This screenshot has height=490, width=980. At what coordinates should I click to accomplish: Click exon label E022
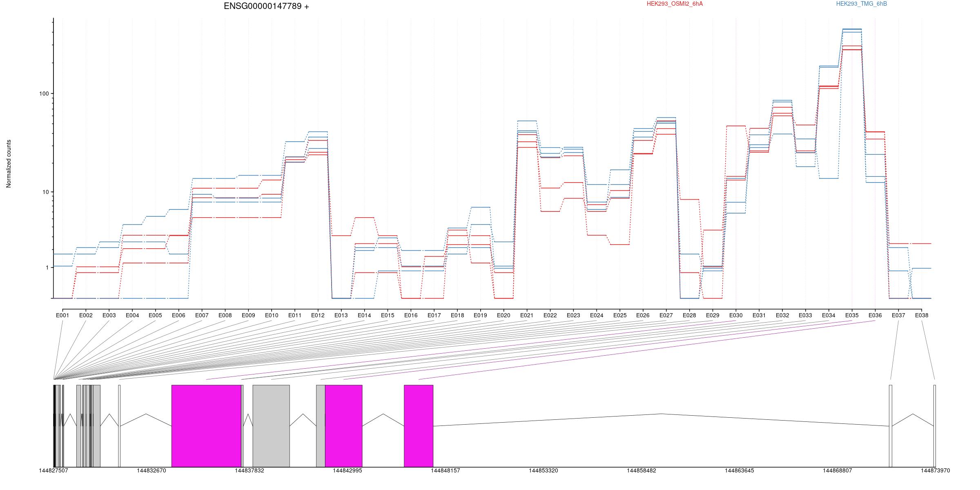[x=550, y=315]
